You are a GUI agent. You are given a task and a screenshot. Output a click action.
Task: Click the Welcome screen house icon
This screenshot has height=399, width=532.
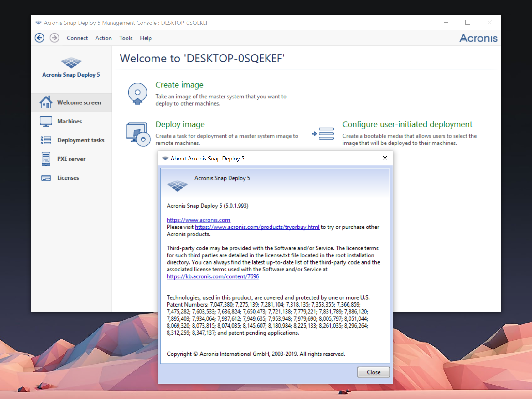pyautogui.click(x=46, y=102)
